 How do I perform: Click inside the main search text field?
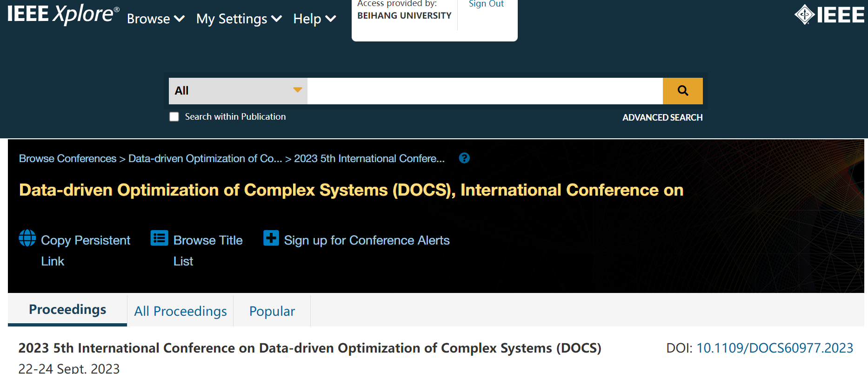(485, 91)
